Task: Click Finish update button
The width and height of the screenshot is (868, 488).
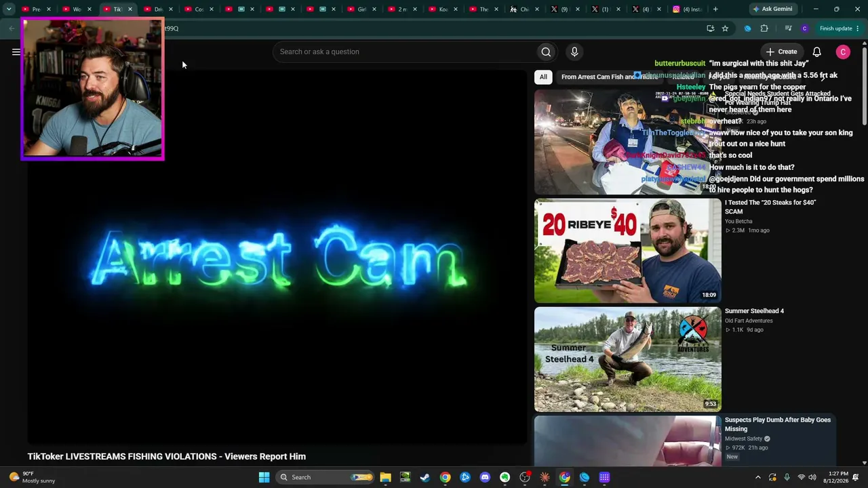Action: pyautogui.click(x=840, y=28)
